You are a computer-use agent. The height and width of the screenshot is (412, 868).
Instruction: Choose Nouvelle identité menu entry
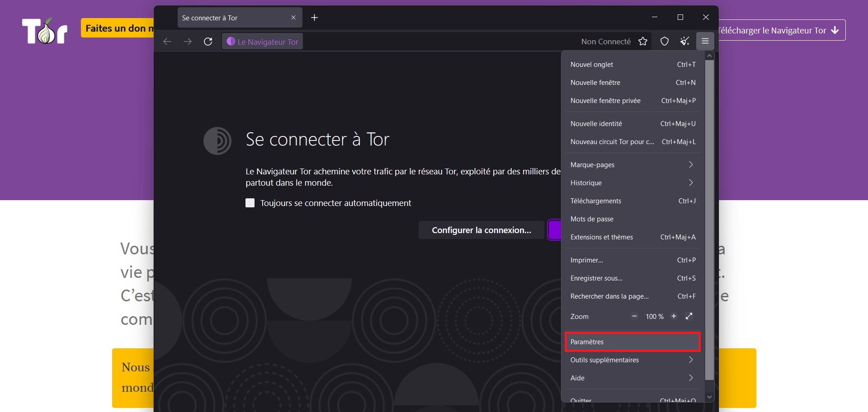tap(632, 124)
